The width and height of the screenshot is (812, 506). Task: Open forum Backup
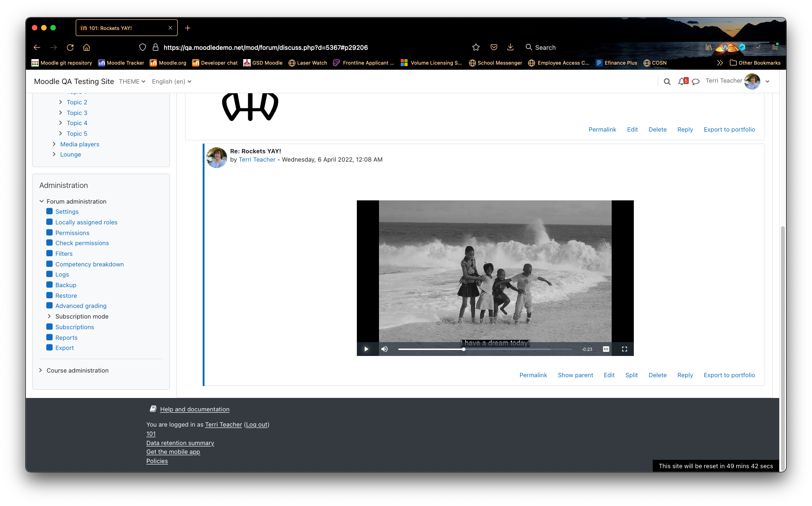tap(66, 285)
